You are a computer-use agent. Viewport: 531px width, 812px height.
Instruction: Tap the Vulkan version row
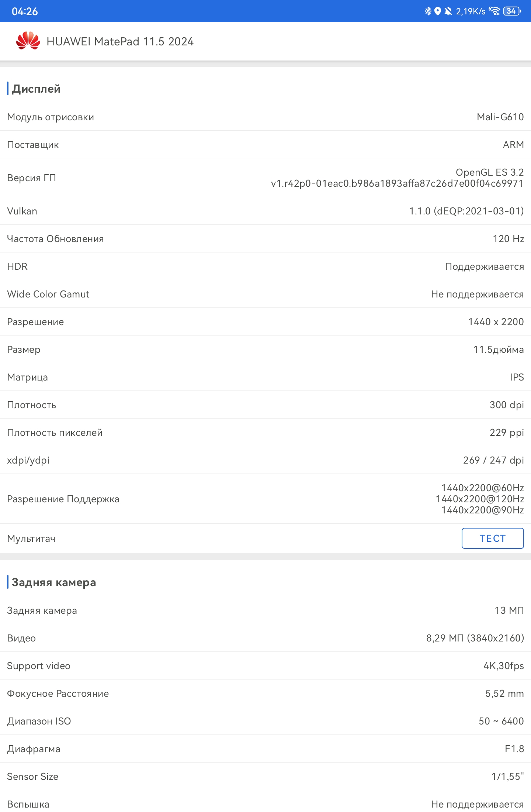tap(265, 211)
